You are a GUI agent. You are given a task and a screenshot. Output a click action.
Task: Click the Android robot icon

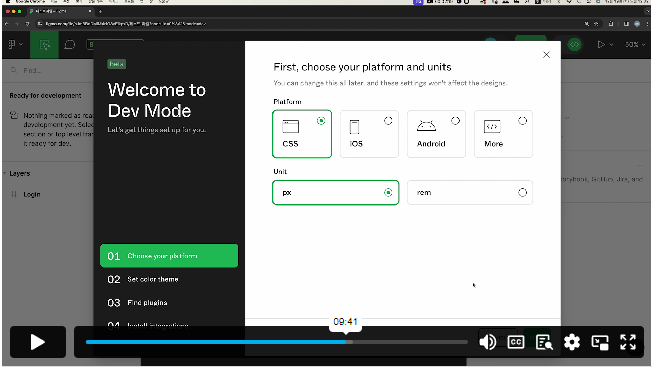click(426, 126)
